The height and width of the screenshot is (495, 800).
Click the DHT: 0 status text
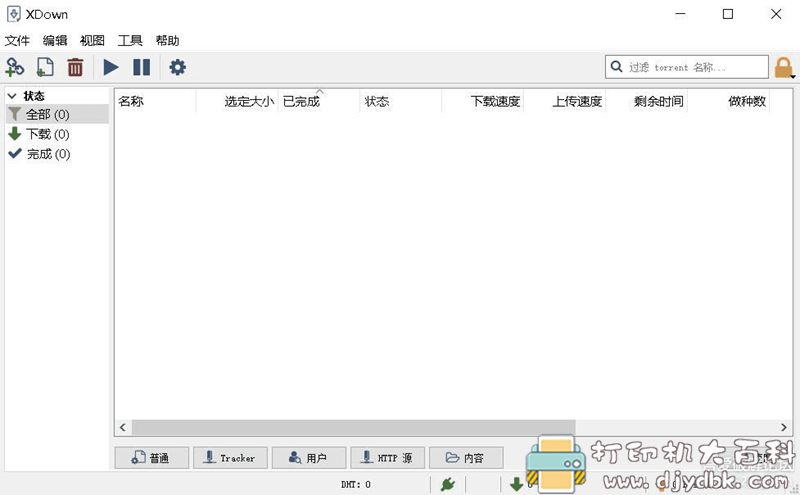(356, 484)
